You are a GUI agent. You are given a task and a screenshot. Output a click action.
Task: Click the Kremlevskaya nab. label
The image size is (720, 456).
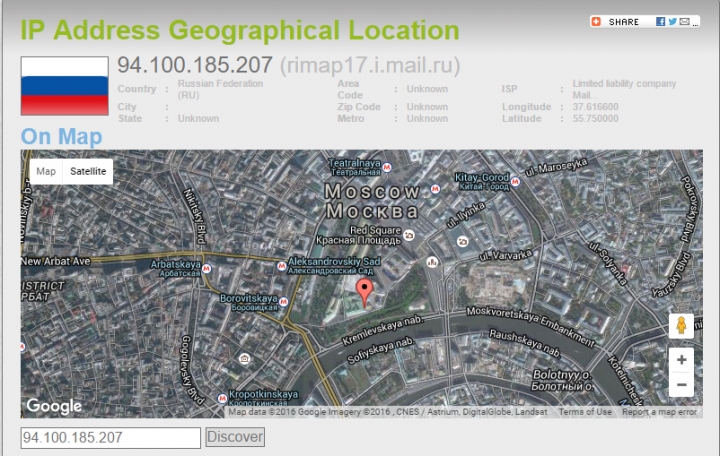tap(384, 330)
